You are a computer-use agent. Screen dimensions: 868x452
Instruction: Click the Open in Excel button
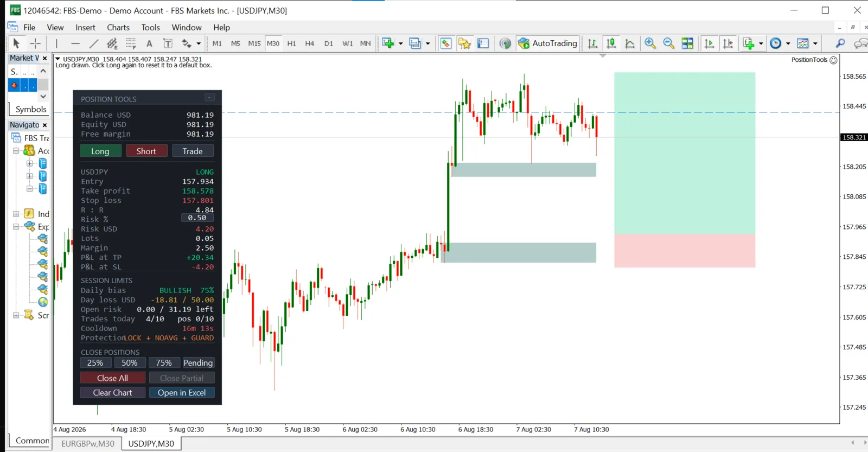(182, 392)
